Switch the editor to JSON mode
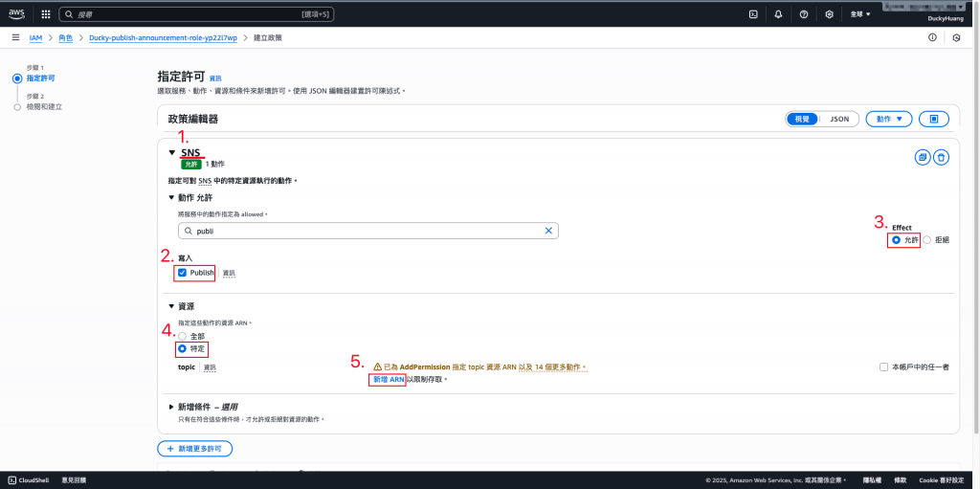 point(839,119)
